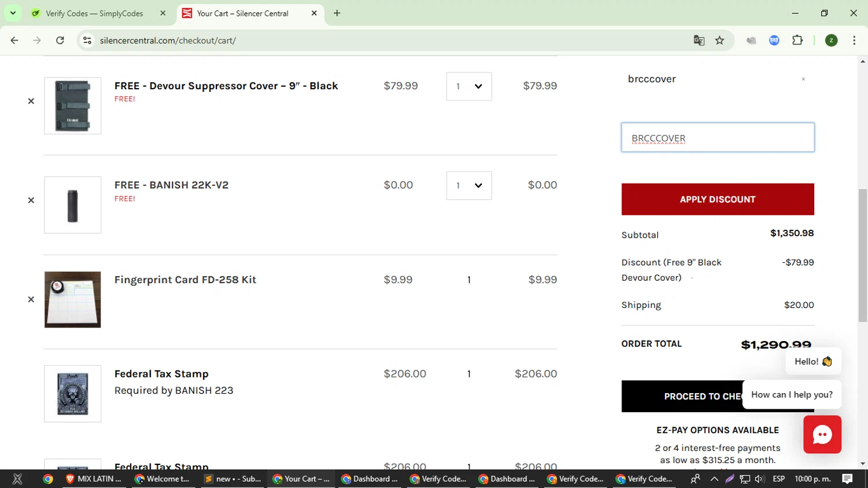
Task: Click the Devour Suppressor Cover product title
Action: pos(226,86)
